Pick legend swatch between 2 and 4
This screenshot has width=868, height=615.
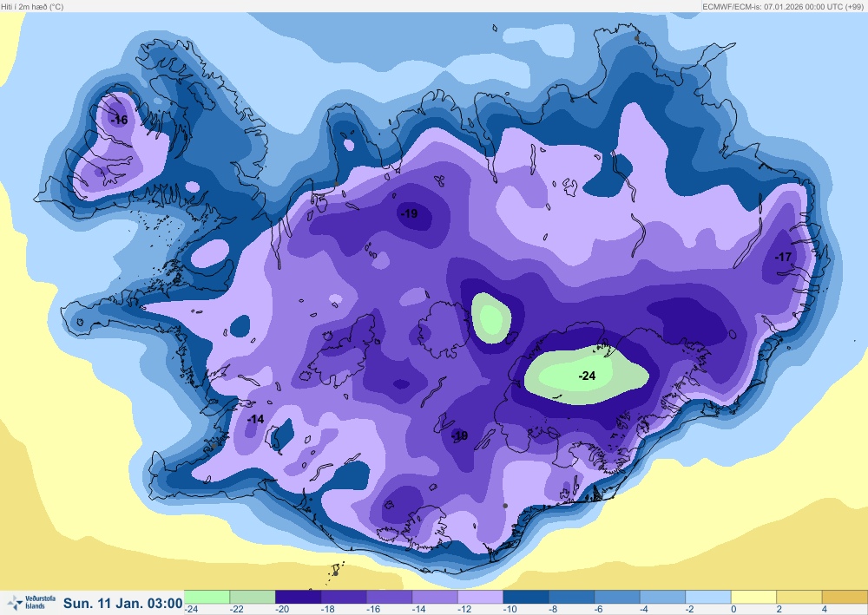point(799,597)
